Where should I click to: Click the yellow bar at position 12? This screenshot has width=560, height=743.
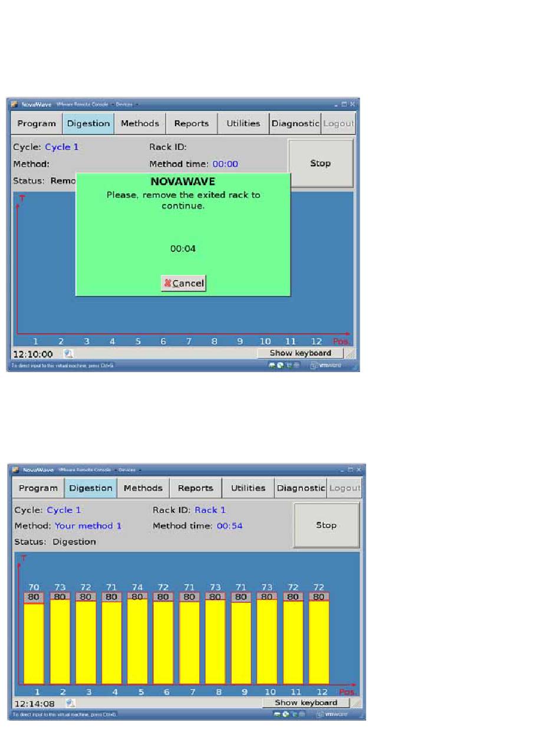pyautogui.click(x=319, y=642)
